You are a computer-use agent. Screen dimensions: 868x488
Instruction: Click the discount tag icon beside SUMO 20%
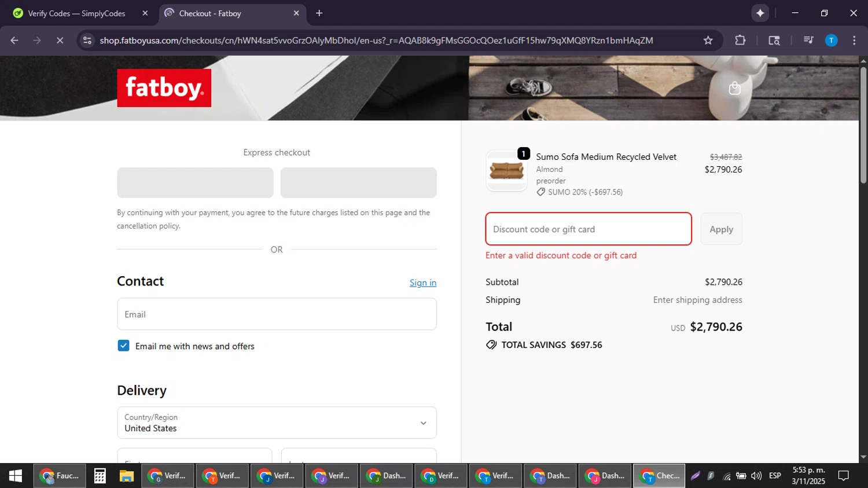click(x=540, y=192)
